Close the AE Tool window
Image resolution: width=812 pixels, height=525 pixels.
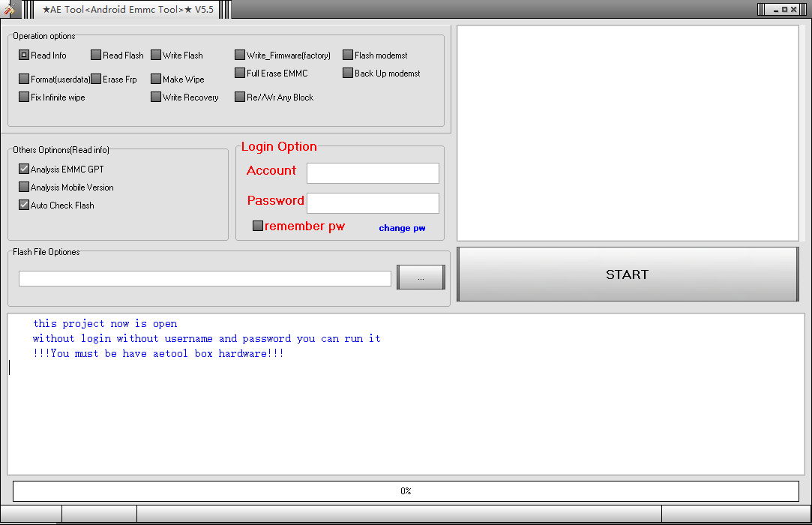[793, 9]
